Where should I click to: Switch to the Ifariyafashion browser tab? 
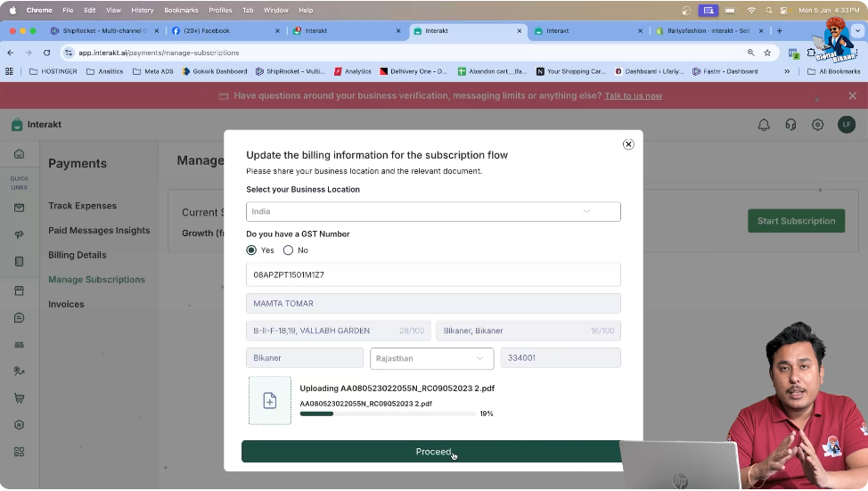click(708, 30)
